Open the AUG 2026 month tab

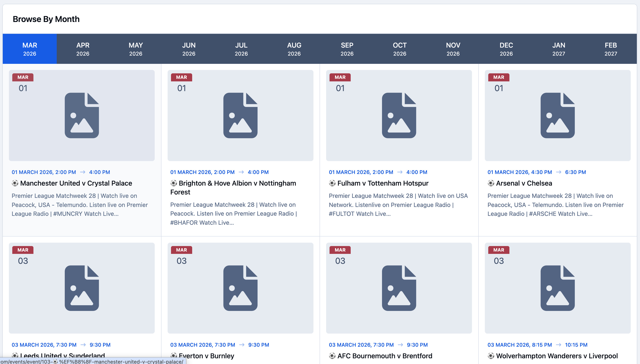point(294,49)
